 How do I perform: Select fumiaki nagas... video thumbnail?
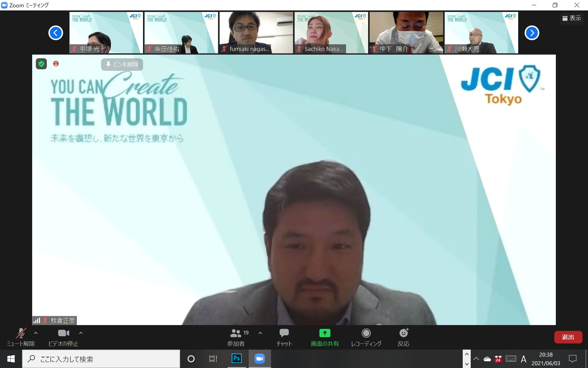256,33
